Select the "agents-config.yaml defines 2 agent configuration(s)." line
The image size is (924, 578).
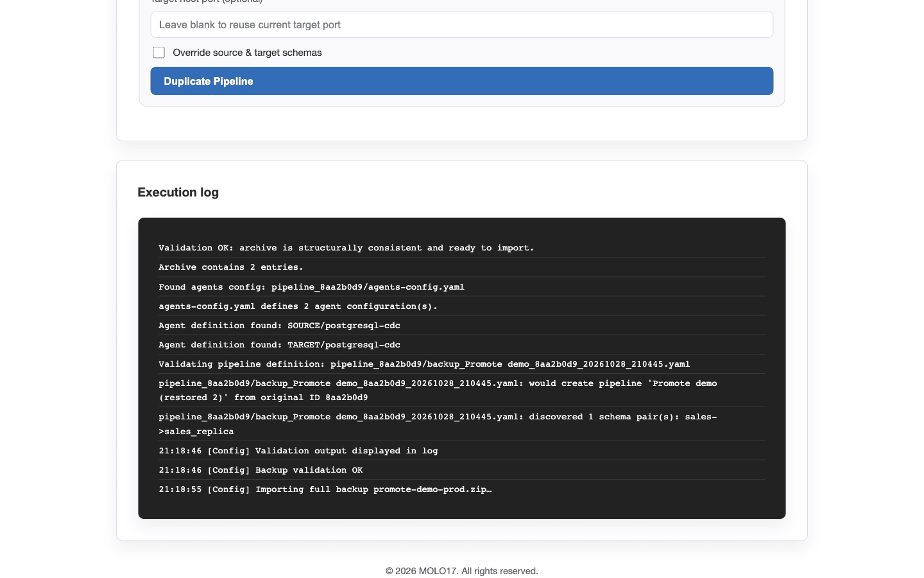462,306
